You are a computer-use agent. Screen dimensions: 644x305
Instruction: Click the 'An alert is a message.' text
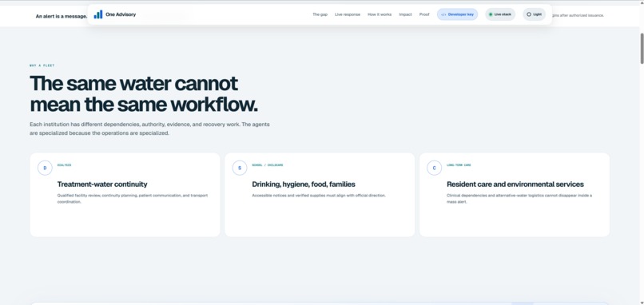[x=62, y=17]
